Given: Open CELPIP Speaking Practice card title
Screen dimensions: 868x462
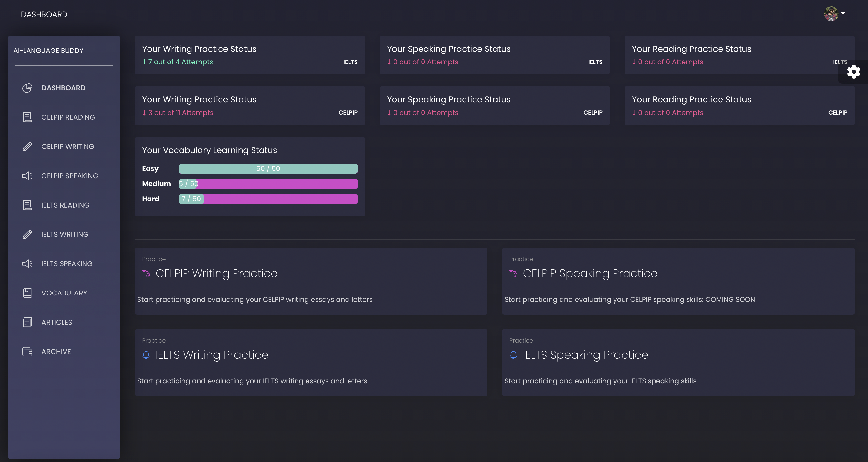Looking at the screenshot, I should [x=590, y=273].
